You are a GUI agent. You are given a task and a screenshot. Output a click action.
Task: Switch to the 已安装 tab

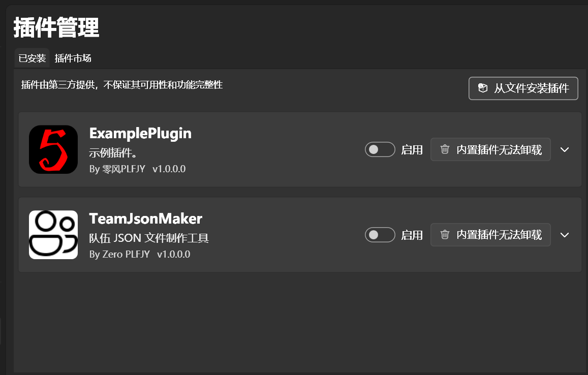pyautogui.click(x=32, y=58)
